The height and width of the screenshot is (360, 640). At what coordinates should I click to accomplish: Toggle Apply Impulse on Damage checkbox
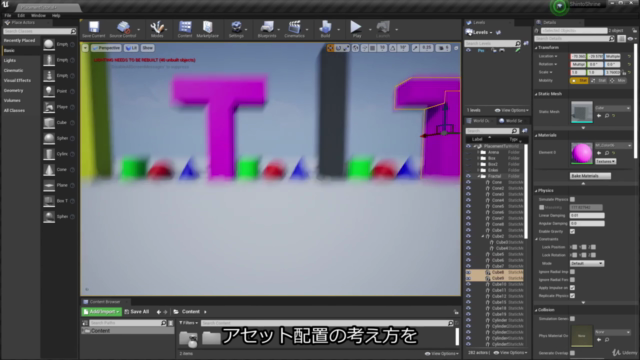pos(572,288)
